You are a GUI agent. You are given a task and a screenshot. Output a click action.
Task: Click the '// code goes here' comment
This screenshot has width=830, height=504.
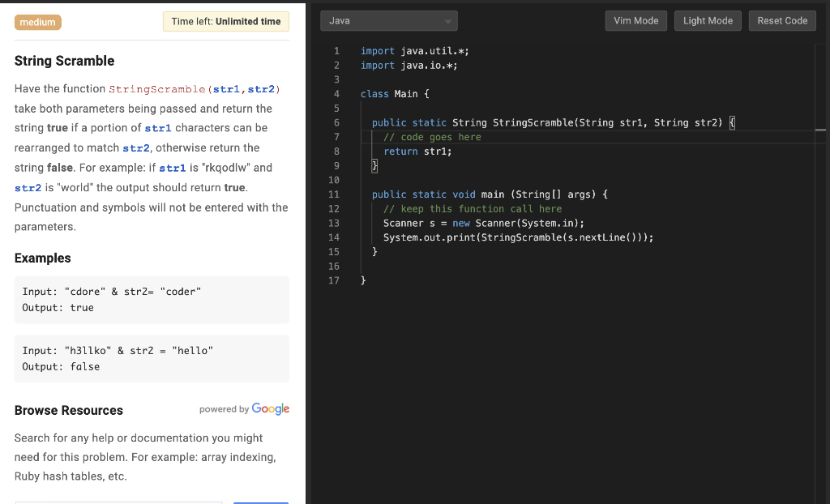pos(432,137)
